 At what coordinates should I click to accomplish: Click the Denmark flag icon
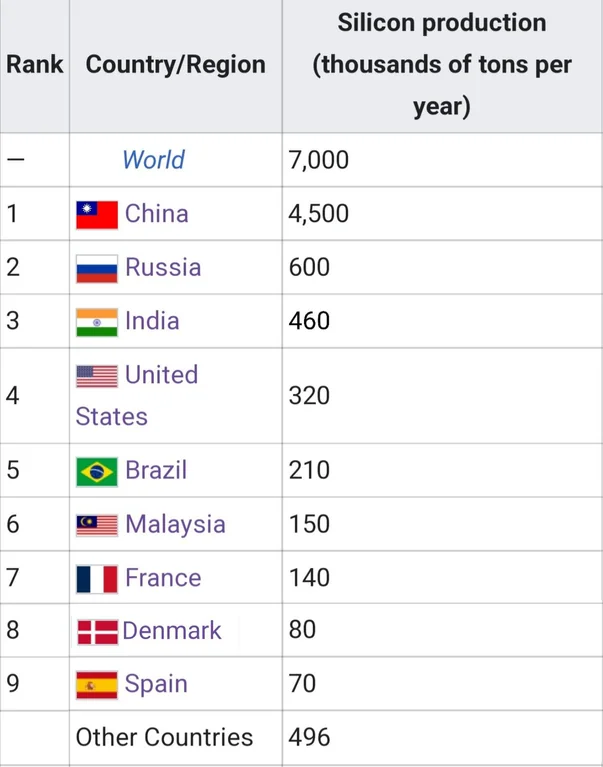97,632
